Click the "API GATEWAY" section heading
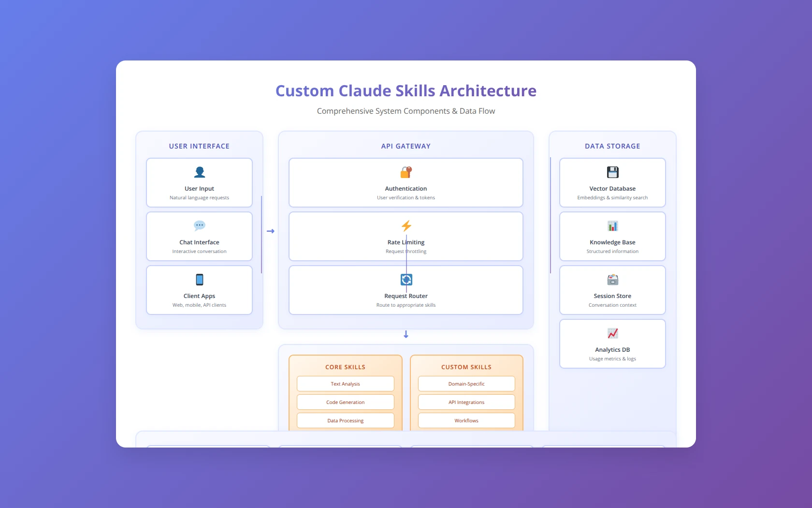Screen dimensions: 812x508 pos(406,146)
